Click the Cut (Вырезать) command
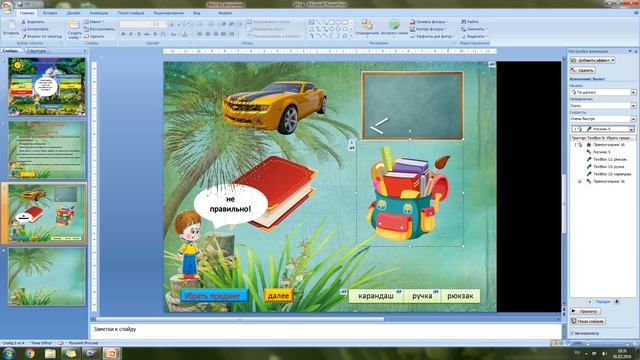Viewport: 640px width, 360px height. [x=33, y=22]
